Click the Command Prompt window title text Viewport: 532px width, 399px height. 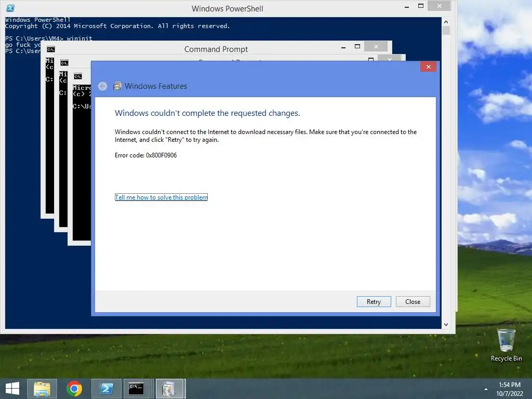216,49
